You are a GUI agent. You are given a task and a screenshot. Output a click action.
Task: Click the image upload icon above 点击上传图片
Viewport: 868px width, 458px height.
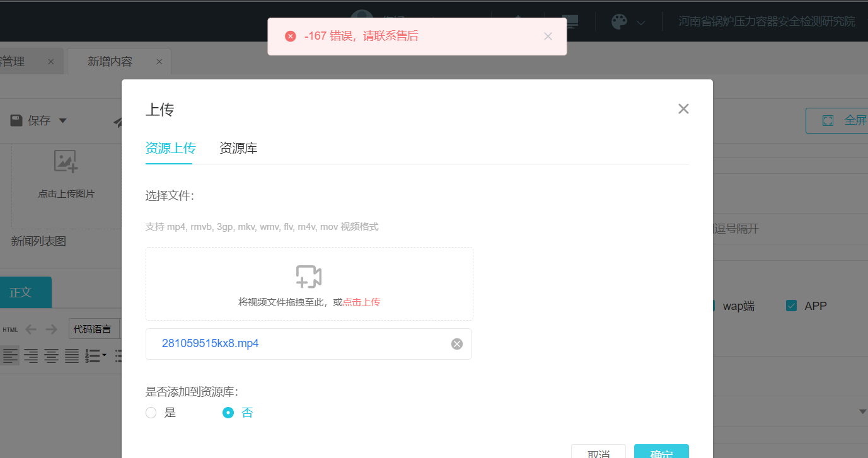(x=66, y=161)
